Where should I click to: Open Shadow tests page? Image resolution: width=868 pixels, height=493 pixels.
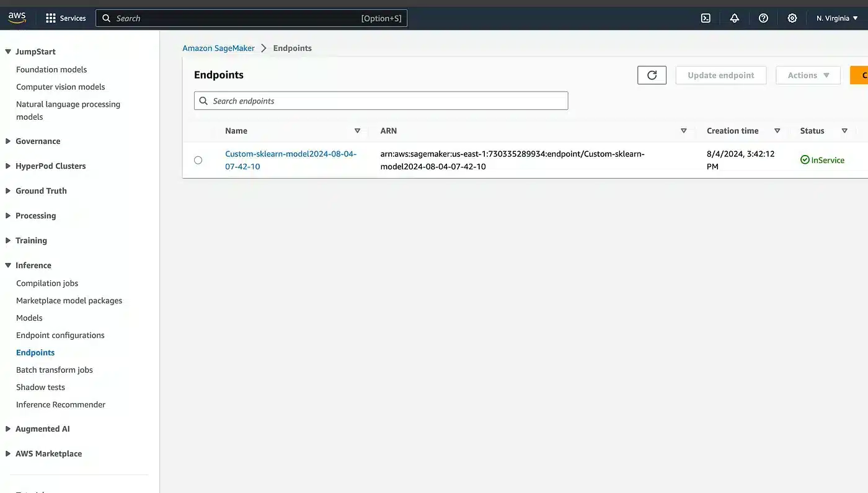click(40, 388)
